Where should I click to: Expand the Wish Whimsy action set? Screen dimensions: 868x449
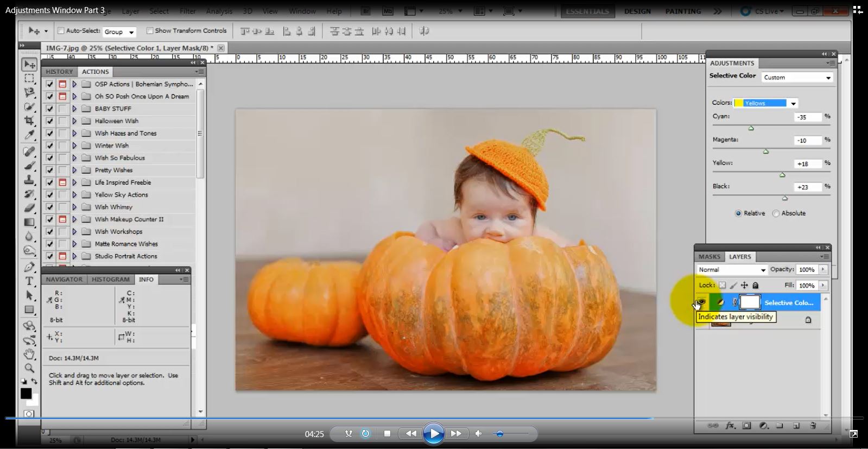tap(74, 207)
